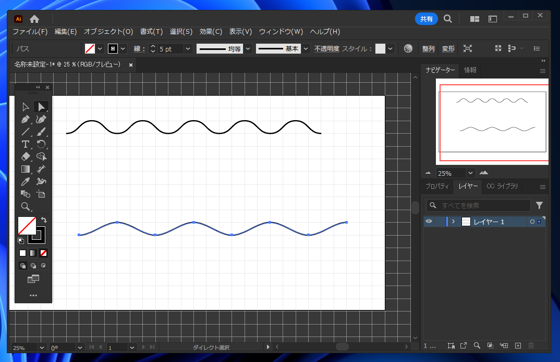Switch to the CC ライブラリ tab

(502, 186)
